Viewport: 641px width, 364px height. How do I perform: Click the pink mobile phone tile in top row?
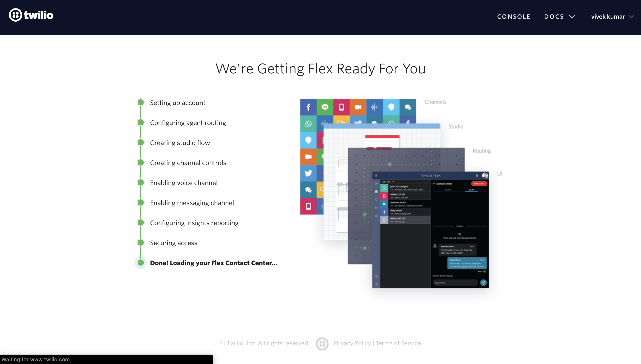[341, 107]
